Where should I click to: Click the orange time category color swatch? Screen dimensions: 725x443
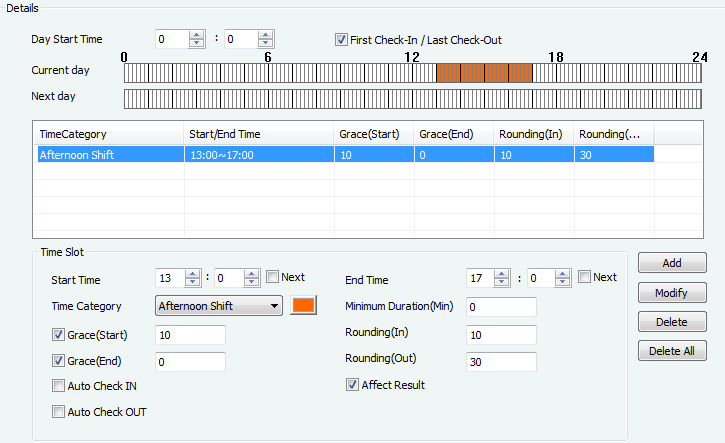pyautogui.click(x=302, y=306)
